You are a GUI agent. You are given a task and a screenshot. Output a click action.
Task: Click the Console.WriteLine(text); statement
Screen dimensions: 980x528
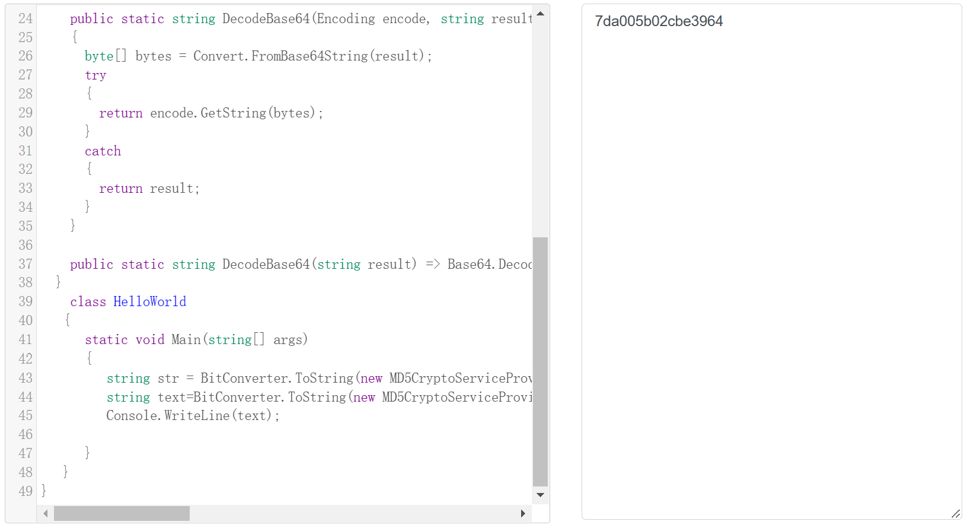[x=192, y=416]
